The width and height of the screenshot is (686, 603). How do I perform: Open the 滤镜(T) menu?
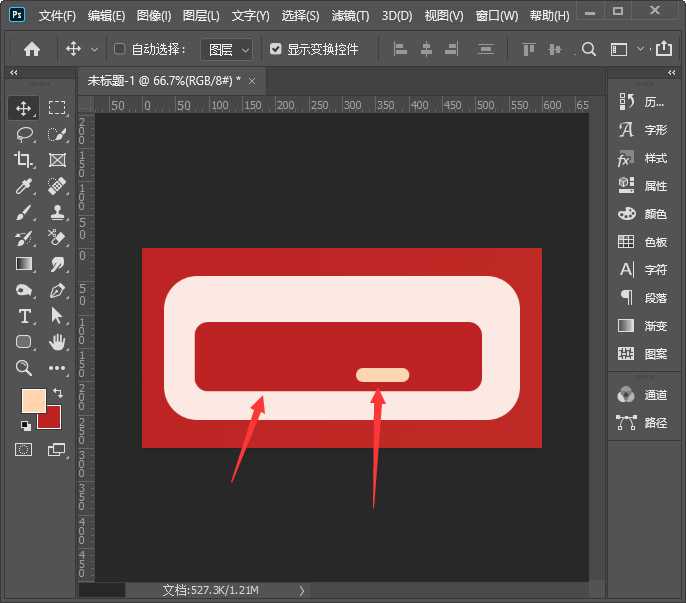pos(349,16)
